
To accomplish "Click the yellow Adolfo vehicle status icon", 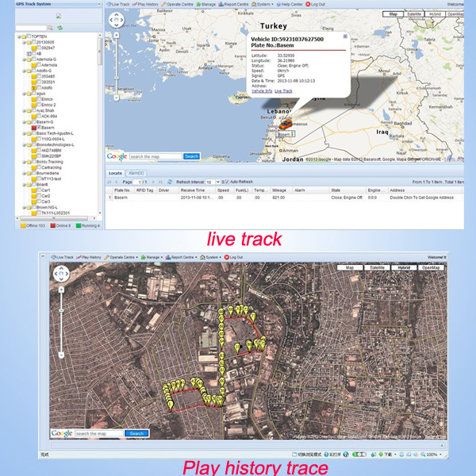I will 34,88.
